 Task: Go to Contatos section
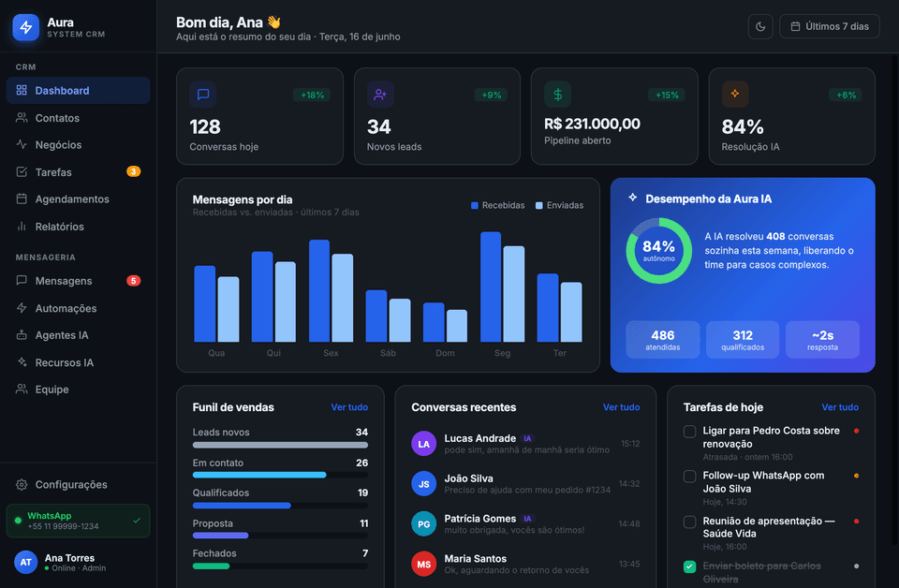coord(78,117)
